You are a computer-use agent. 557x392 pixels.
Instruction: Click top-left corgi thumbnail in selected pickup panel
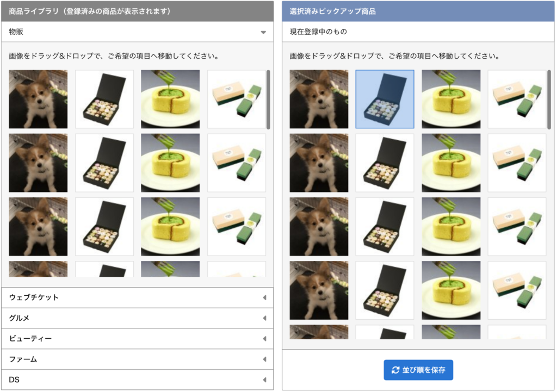point(319,99)
